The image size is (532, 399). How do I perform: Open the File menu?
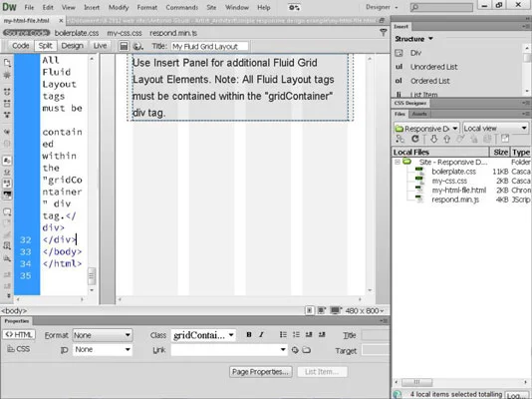tap(29, 7)
